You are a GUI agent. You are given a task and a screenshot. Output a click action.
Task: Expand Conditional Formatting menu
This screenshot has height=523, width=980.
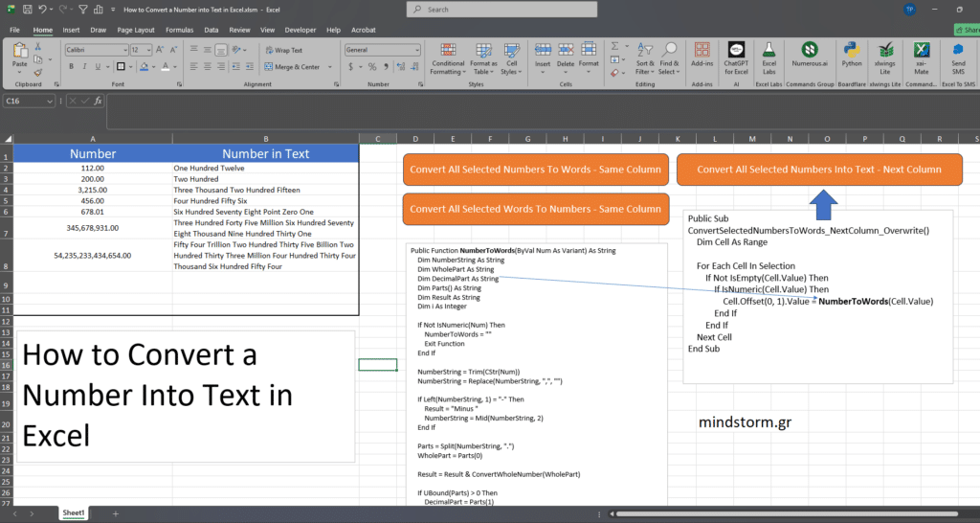tap(448, 58)
